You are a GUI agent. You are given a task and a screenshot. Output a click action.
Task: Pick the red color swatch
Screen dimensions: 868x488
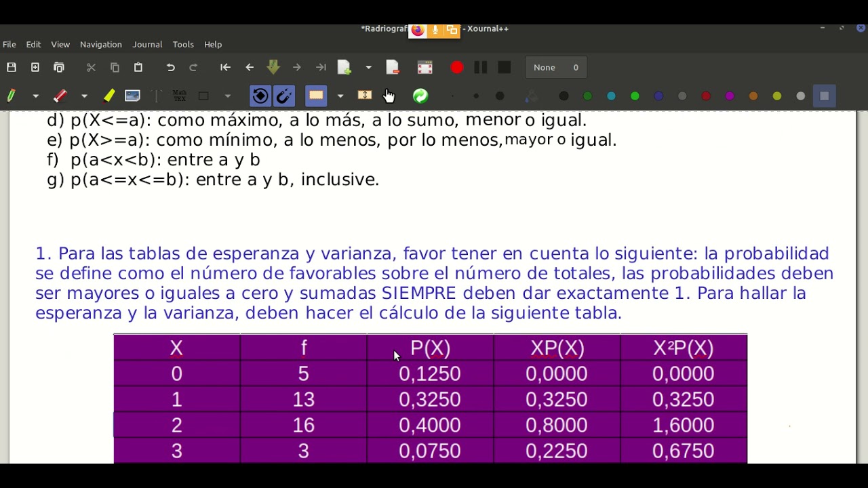click(x=706, y=96)
